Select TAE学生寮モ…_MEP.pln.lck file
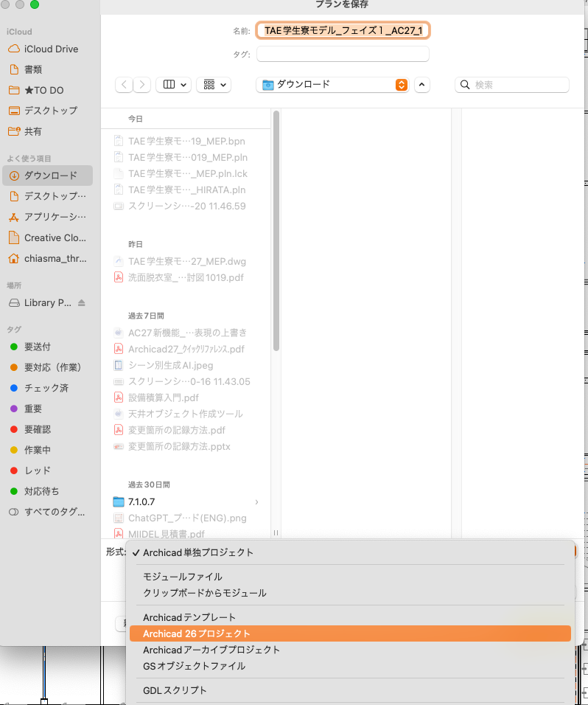588x705 pixels. pyautogui.click(x=186, y=173)
